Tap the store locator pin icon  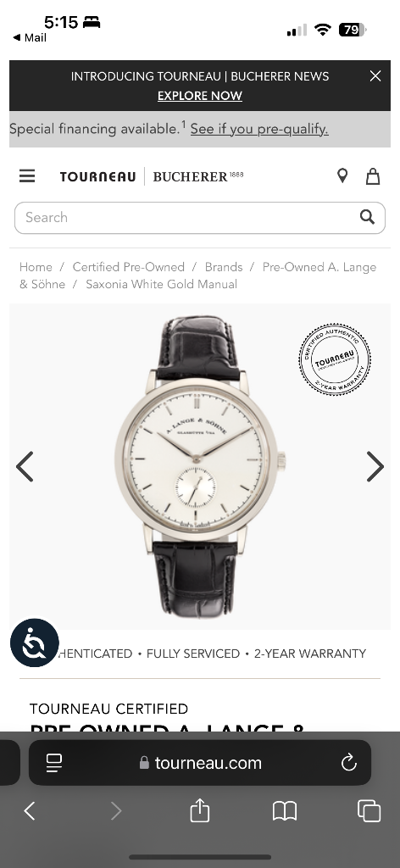342,176
